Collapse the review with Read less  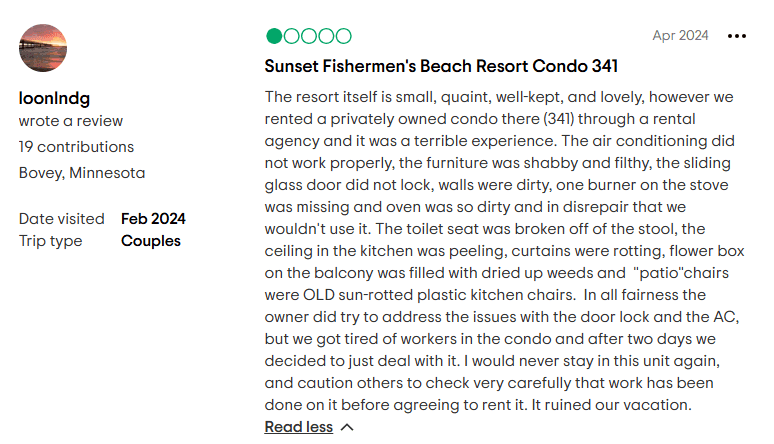[298, 427]
